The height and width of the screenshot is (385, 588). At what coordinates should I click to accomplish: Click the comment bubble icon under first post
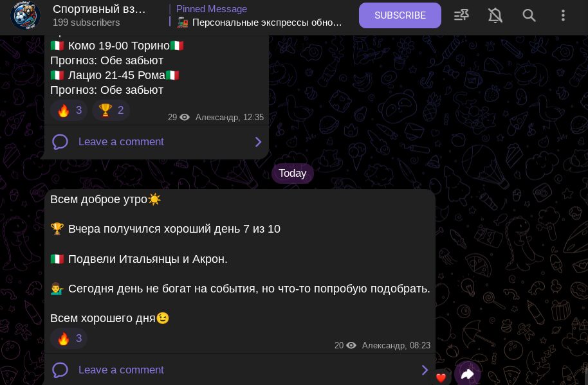coord(60,142)
